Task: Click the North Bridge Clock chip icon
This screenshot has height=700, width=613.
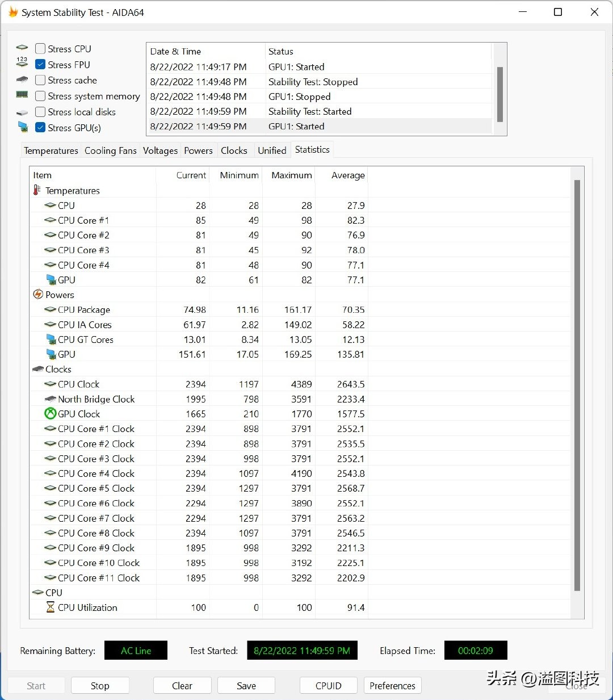Action: pos(50,399)
